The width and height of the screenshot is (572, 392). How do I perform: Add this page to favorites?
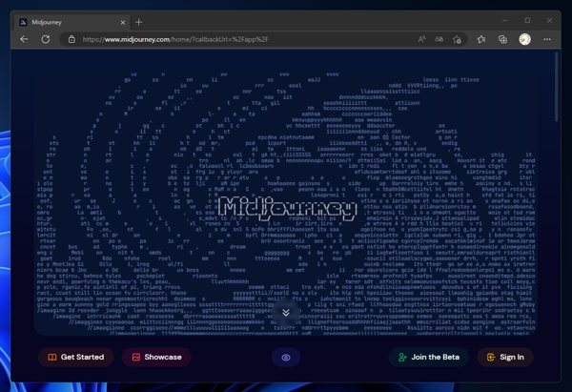coord(457,39)
